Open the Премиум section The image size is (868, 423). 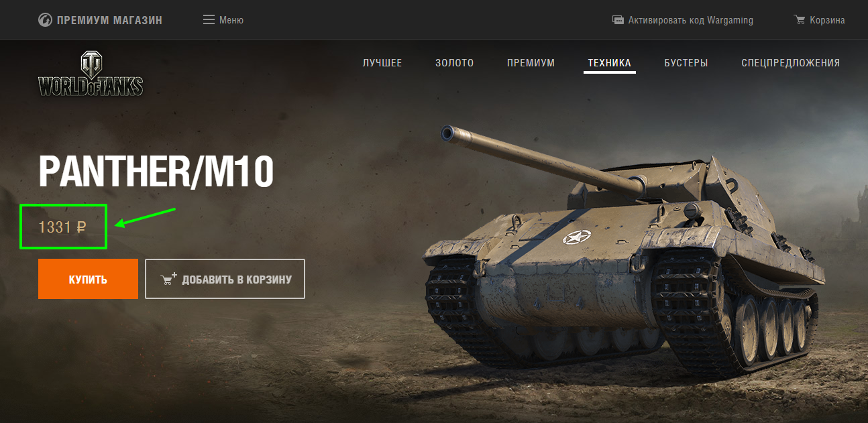531,63
